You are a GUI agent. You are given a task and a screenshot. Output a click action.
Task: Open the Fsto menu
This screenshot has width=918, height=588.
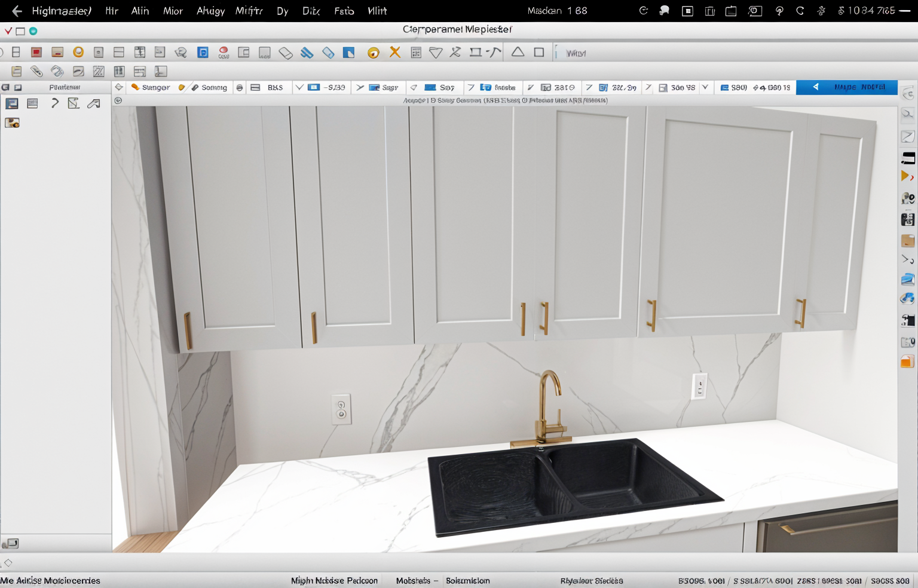pos(344,11)
